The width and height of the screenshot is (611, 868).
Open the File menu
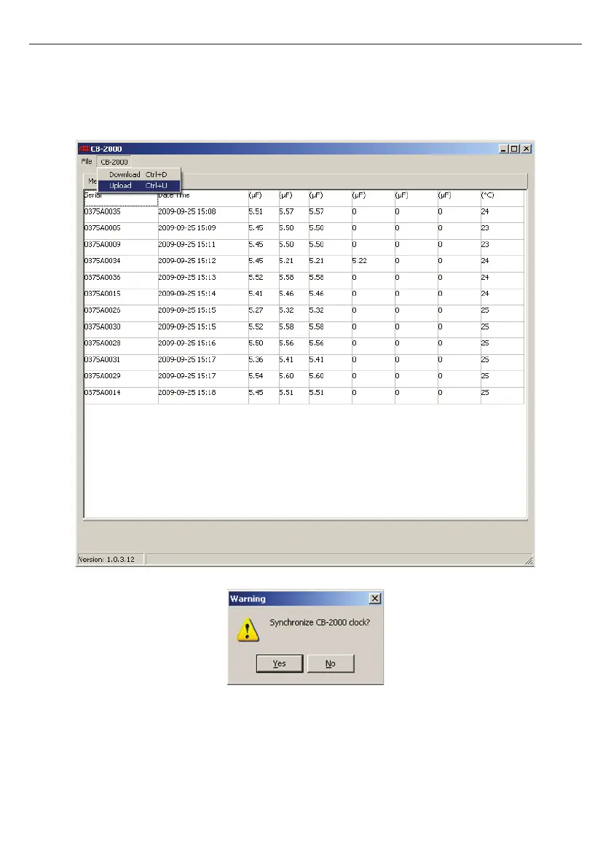coord(87,162)
